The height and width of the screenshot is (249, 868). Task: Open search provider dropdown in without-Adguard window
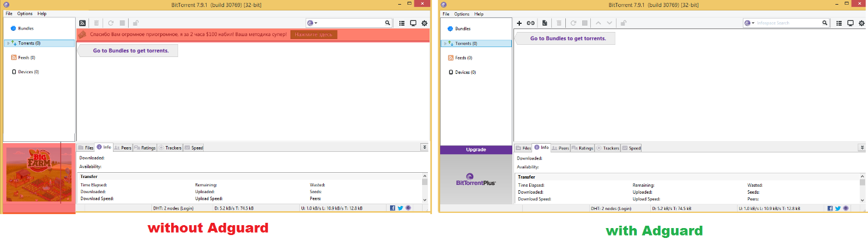tap(313, 23)
